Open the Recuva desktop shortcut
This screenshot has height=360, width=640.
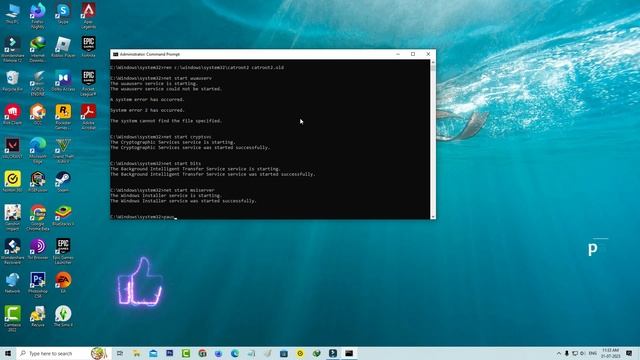38,316
